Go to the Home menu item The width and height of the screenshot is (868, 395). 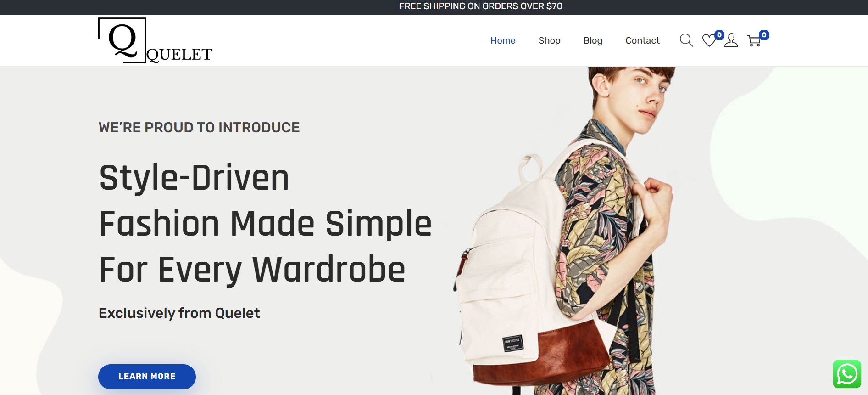(x=503, y=40)
